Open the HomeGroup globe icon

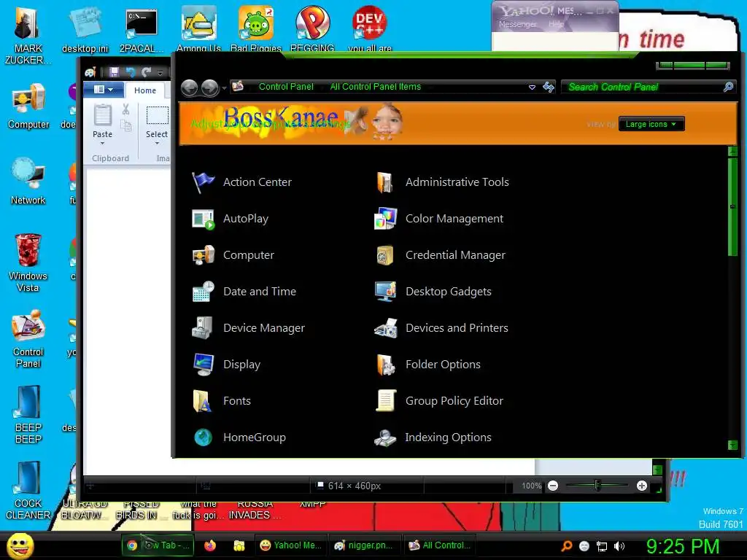[x=203, y=437]
